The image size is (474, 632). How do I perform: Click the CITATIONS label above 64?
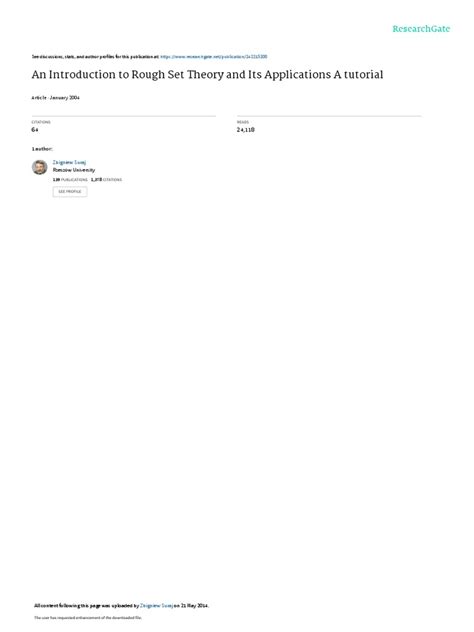pos(41,122)
